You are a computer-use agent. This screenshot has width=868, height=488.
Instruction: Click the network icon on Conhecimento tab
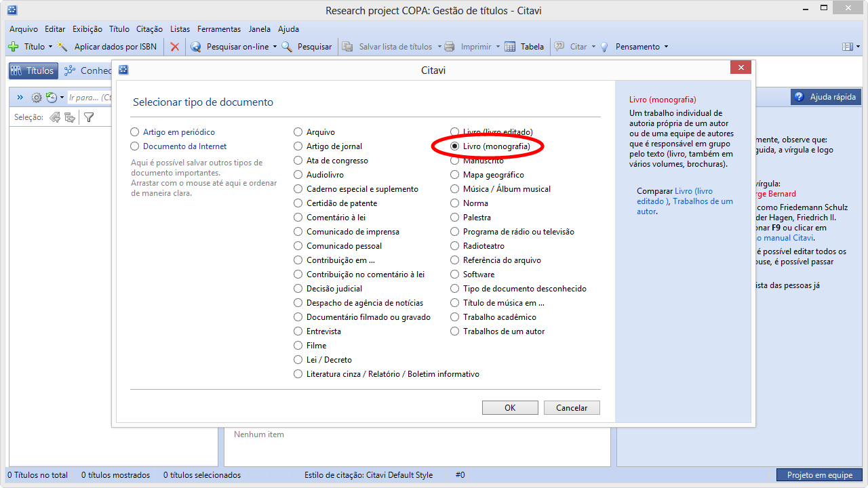pos(70,70)
